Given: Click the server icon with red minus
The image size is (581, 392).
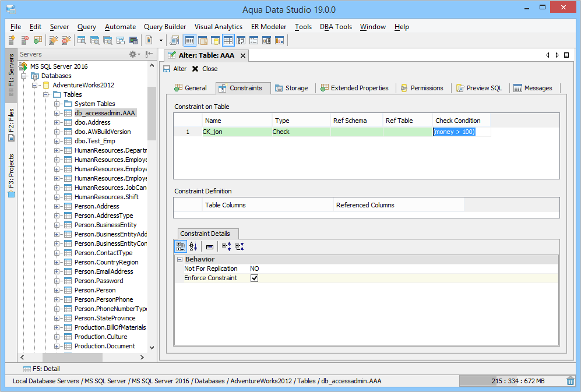Looking at the screenshot, I should (25, 40).
